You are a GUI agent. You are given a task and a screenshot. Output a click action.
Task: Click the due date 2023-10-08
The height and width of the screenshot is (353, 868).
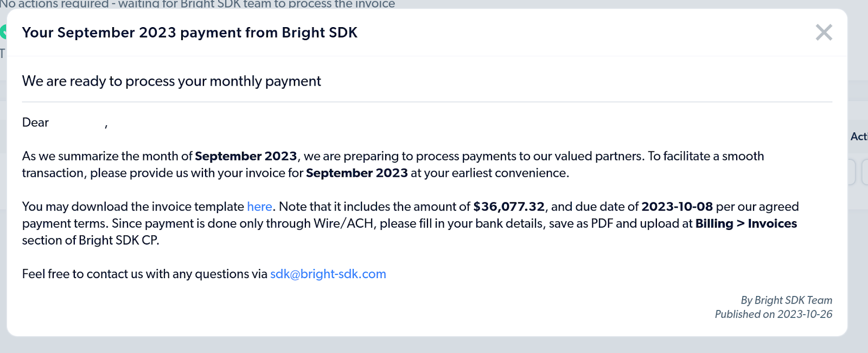point(676,207)
